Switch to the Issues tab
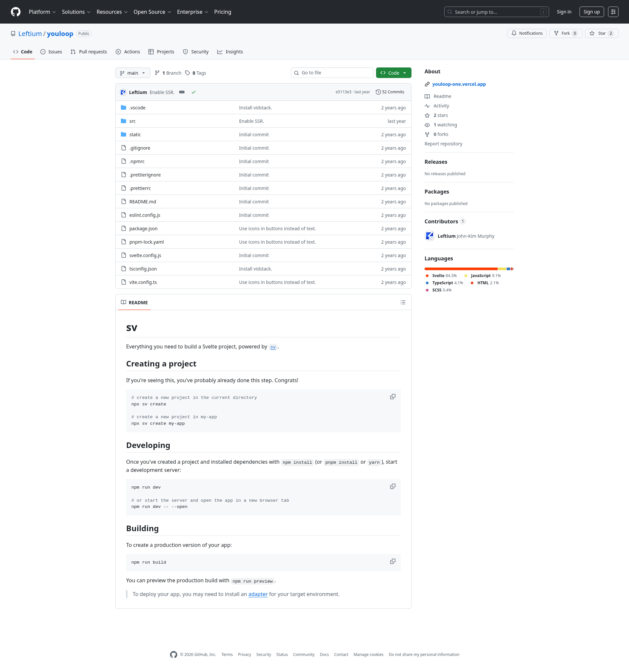This screenshot has height=672, width=629. [51, 52]
